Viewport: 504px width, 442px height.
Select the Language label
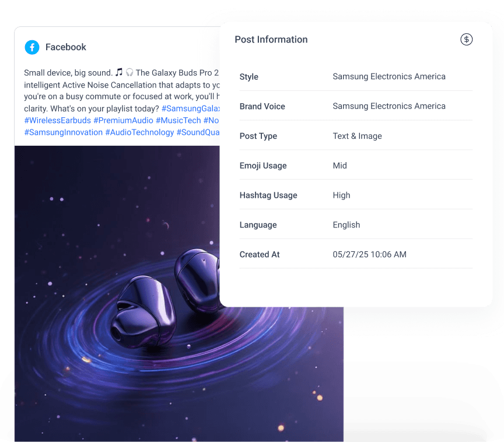pyautogui.click(x=258, y=225)
